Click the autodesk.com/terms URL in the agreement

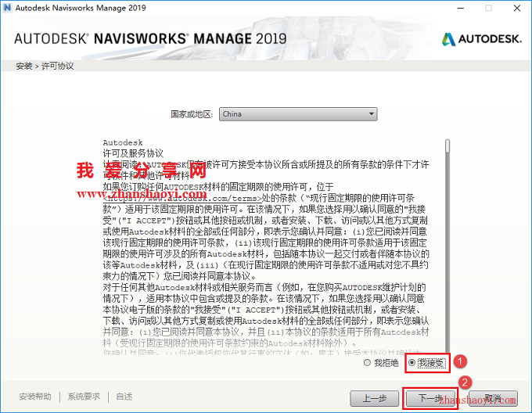(182, 199)
